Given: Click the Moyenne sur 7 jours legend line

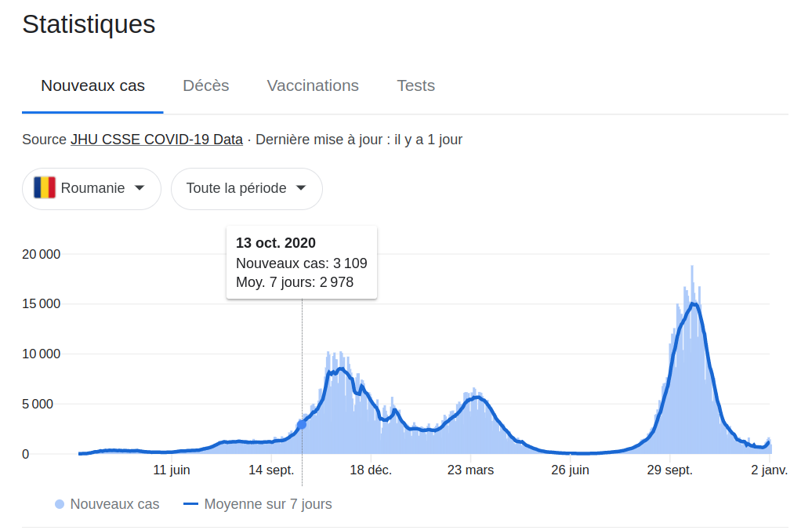Looking at the screenshot, I should (x=190, y=503).
